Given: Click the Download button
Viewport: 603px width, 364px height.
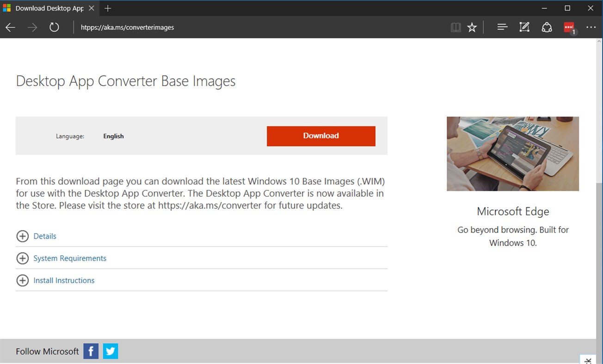Looking at the screenshot, I should [321, 136].
